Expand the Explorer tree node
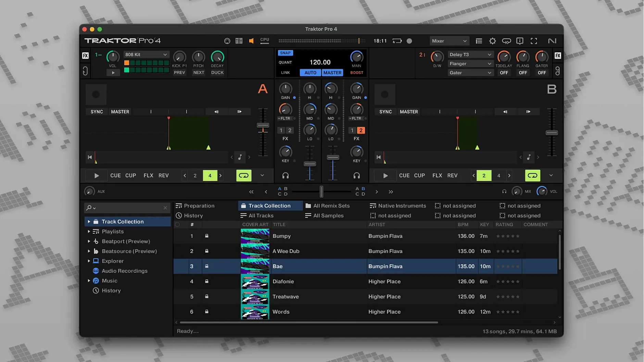Viewport: 644px width, 362px height. coord(89,261)
